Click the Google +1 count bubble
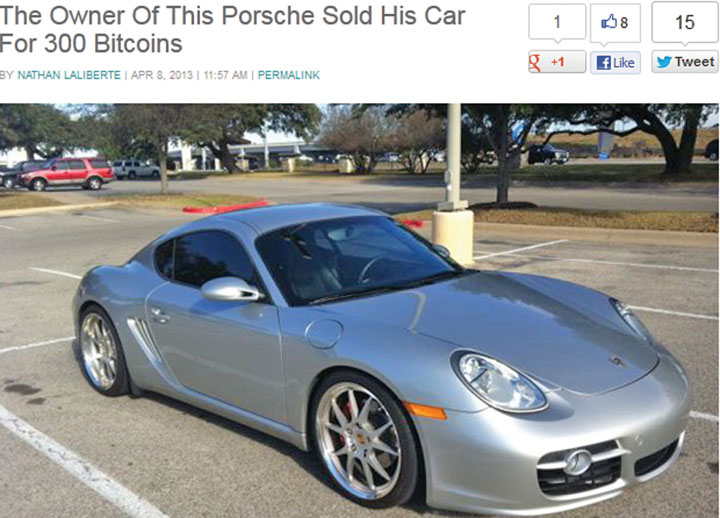The width and height of the screenshot is (720, 518). [x=557, y=23]
